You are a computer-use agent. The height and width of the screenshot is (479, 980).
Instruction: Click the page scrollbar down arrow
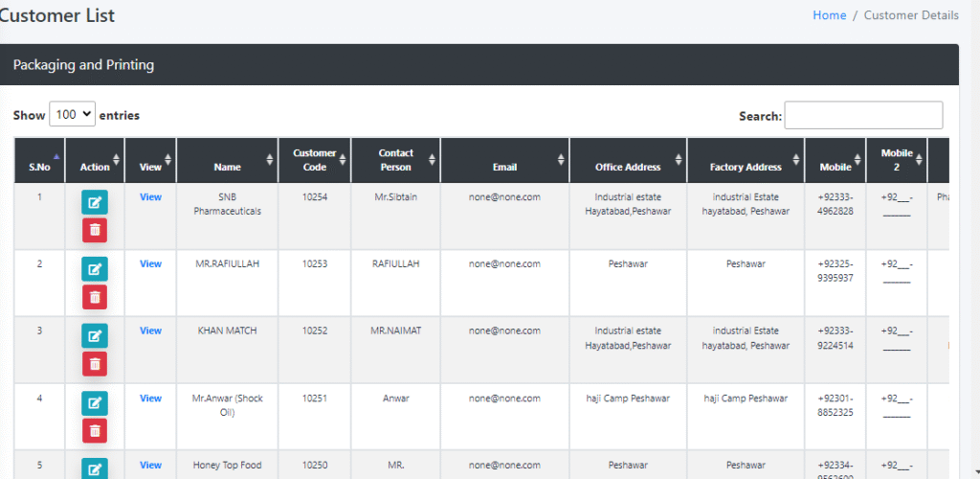pos(975,471)
